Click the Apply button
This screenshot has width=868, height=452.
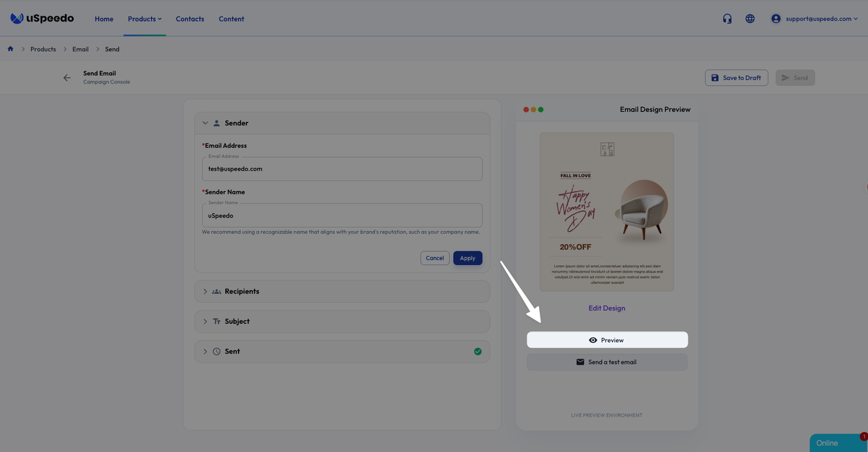pos(467,258)
